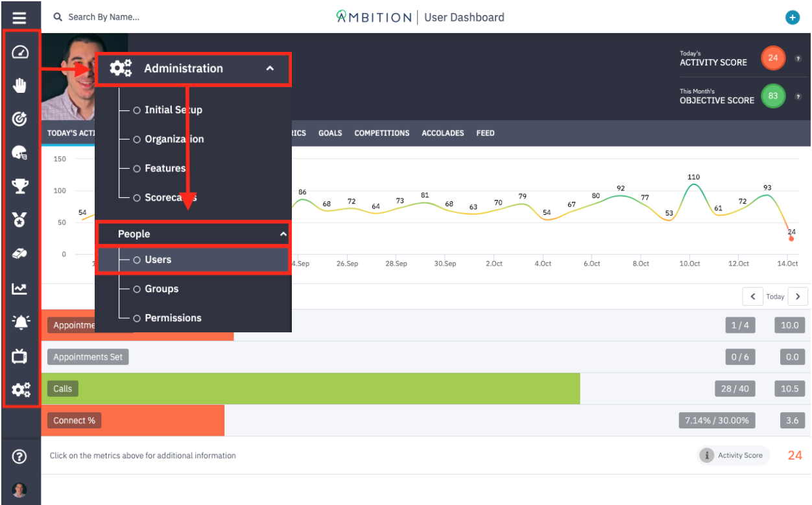The image size is (812, 505).
Task: Click the orange activity score 24 badge
Action: coord(773,58)
